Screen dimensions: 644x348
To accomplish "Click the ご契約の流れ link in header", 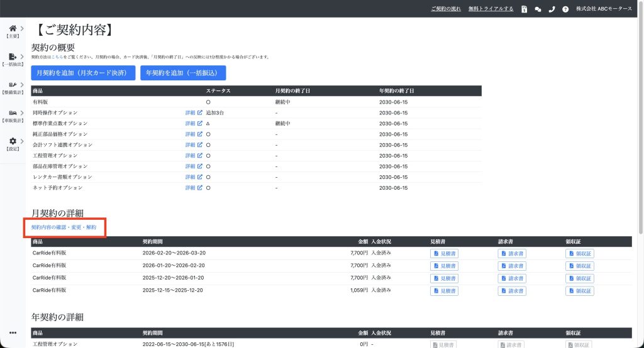I will tap(446, 9).
